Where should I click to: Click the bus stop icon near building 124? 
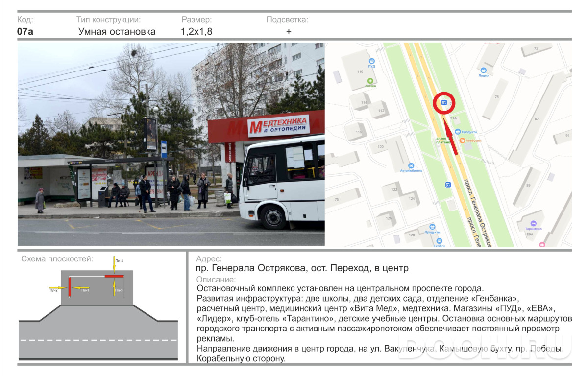pos(447,185)
